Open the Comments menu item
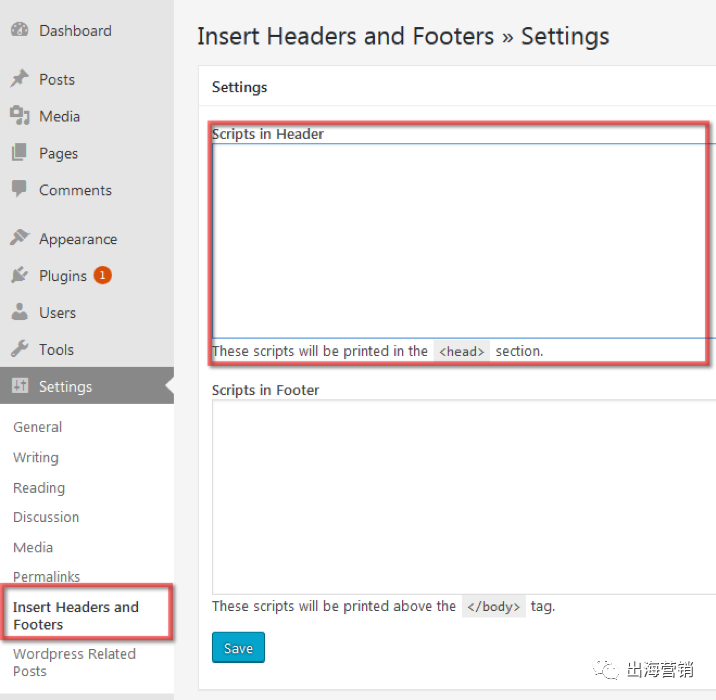 pyautogui.click(x=75, y=190)
